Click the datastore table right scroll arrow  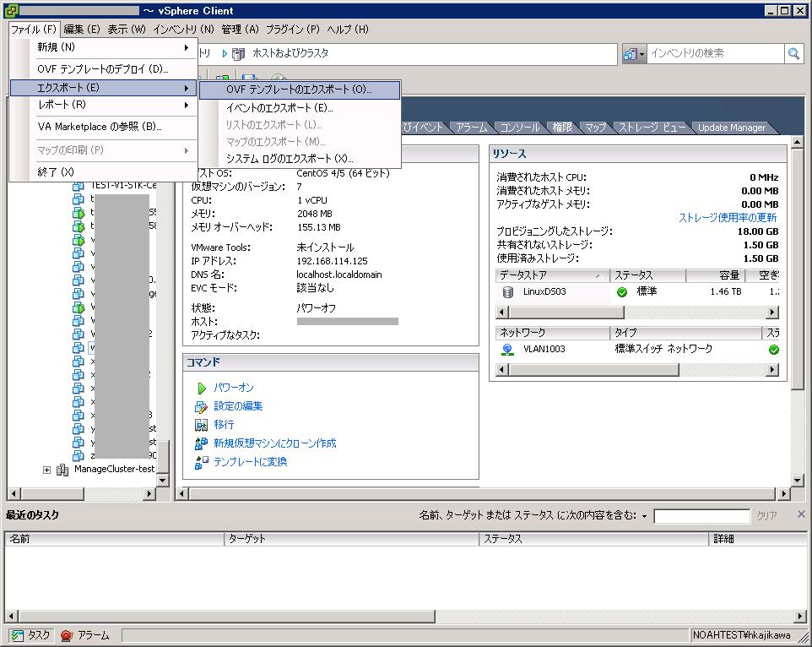click(772, 313)
